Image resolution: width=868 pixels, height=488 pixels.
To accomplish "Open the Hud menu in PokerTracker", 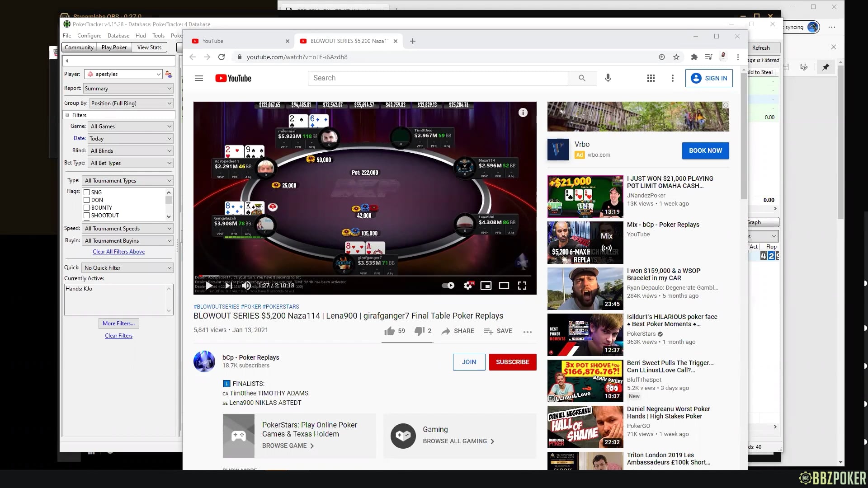I will coord(141,35).
